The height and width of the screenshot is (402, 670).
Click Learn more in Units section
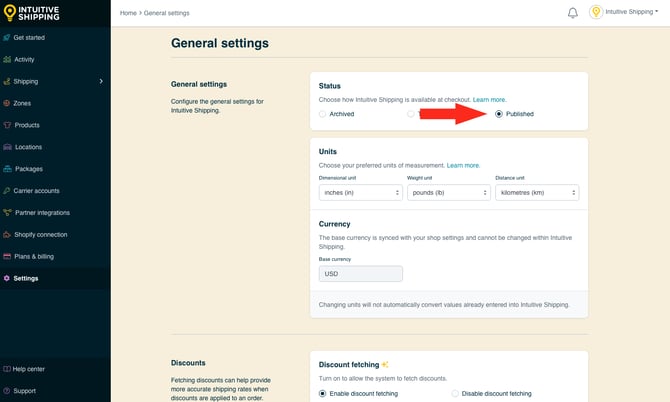(463, 165)
